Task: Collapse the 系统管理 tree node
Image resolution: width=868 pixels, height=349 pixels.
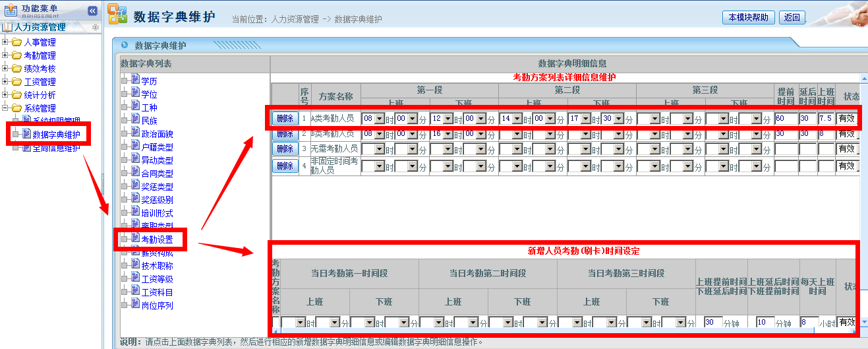Action: (5, 108)
